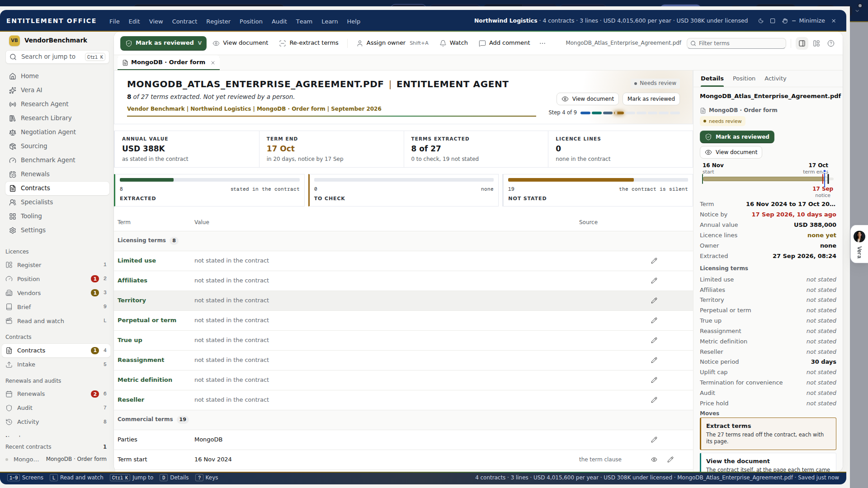Click View document in the header card
Image resolution: width=868 pixels, height=488 pixels.
[x=588, y=99]
